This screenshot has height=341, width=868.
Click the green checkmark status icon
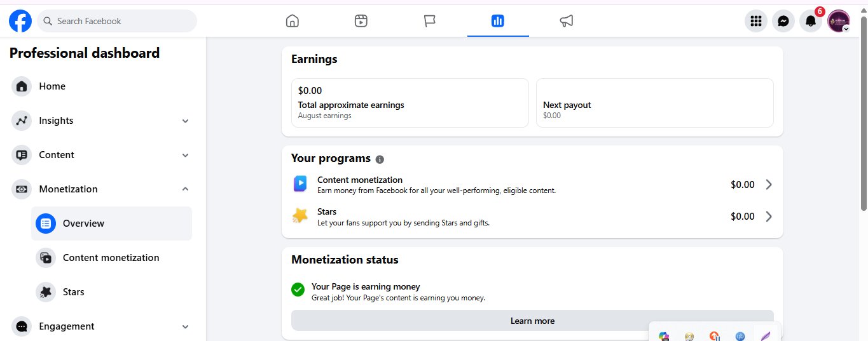298,290
